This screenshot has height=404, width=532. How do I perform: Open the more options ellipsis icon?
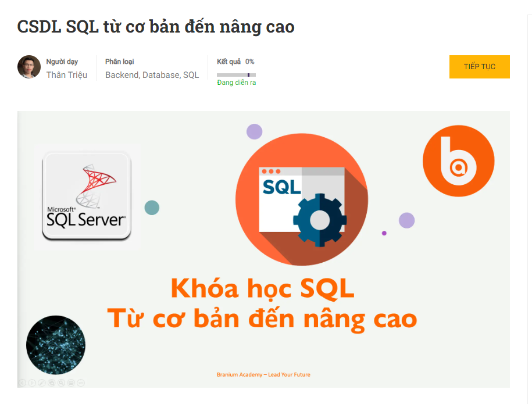(x=81, y=382)
